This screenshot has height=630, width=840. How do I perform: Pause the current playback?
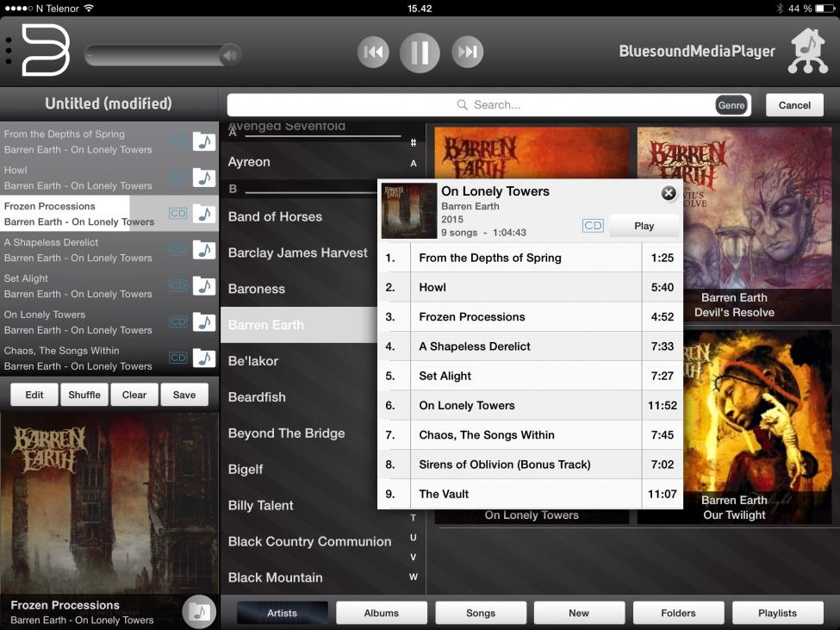420,53
